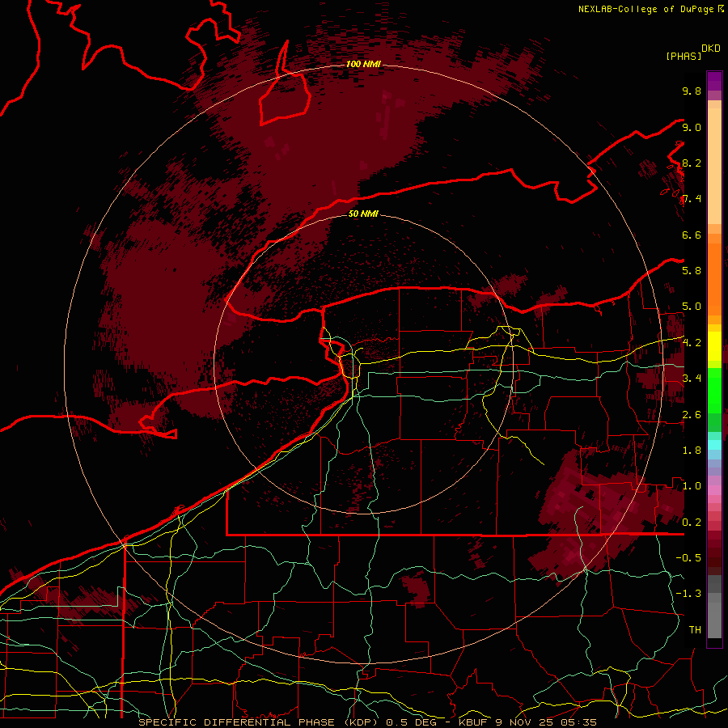The width and height of the screenshot is (728, 728).
Task: Click the 9.8 scale value
Action: point(692,91)
